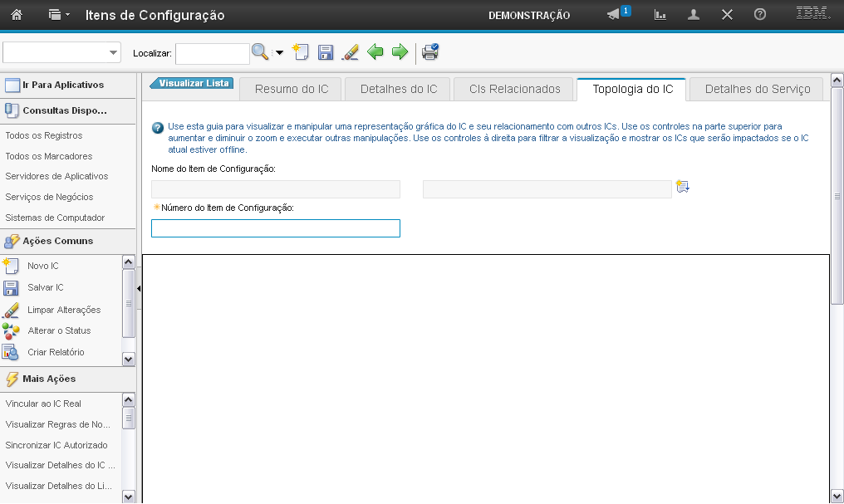
Task: Click the Clear Changes eraser toolbar icon
Action: [x=350, y=52]
